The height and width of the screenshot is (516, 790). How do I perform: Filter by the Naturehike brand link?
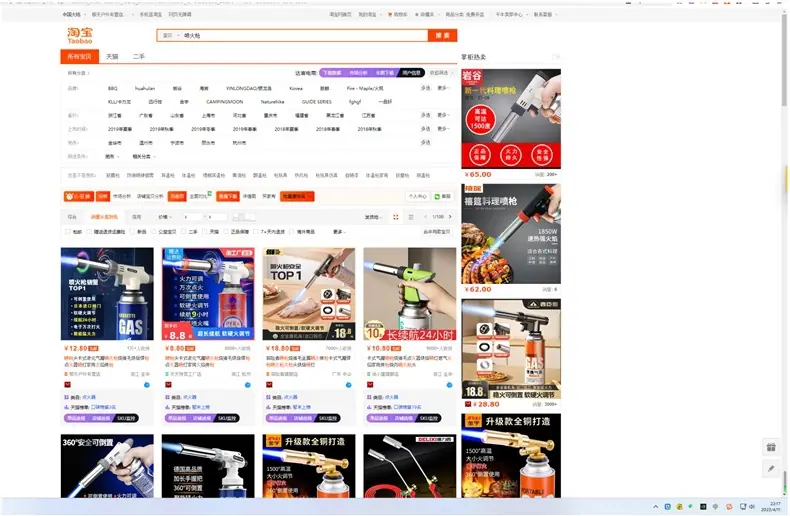pyautogui.click(x=273, y=102)
